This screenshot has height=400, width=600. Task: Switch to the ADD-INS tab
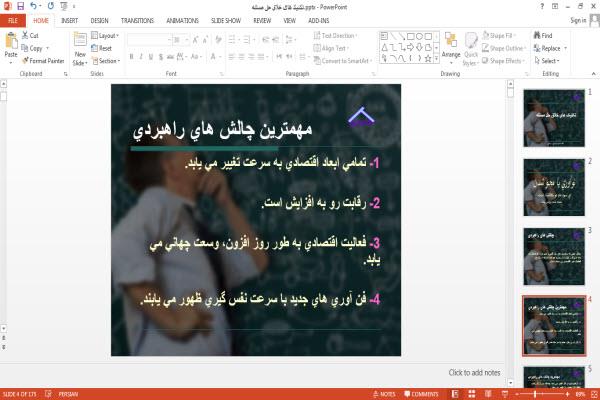click(318, 21)
